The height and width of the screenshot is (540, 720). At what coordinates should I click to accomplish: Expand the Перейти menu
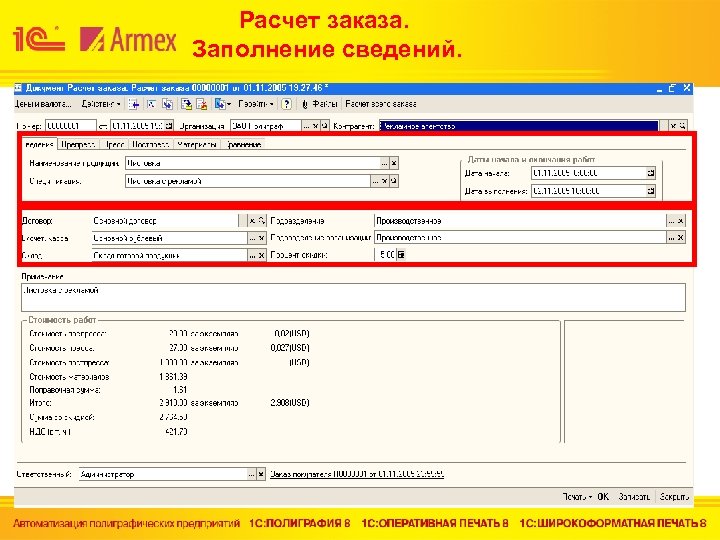(x=256, y=104)
